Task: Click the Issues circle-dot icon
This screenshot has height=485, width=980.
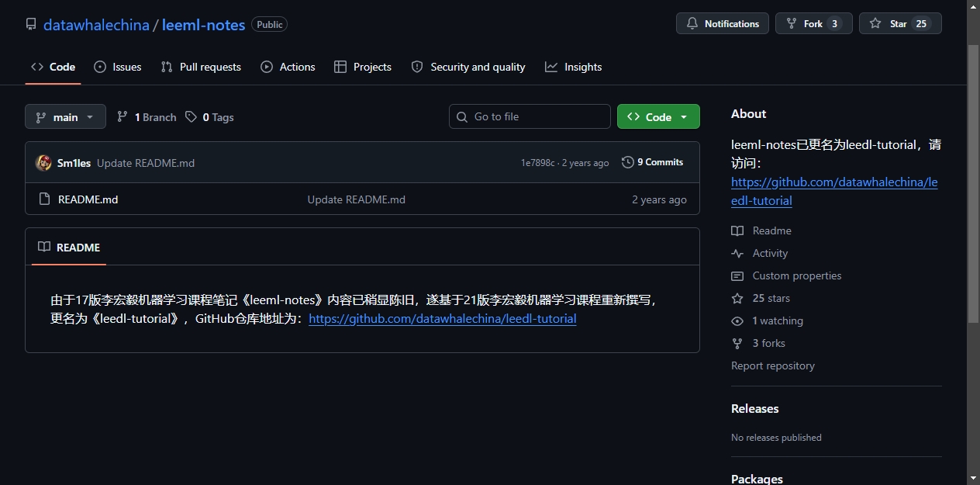Action: pyautogui.click(x=100, y=67)
